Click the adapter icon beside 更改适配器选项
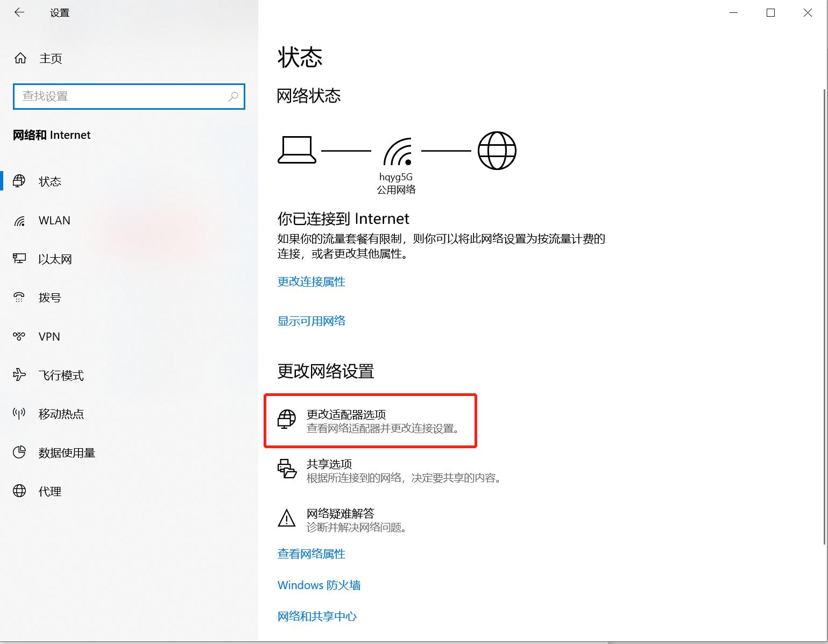 [x=287, y=420]
